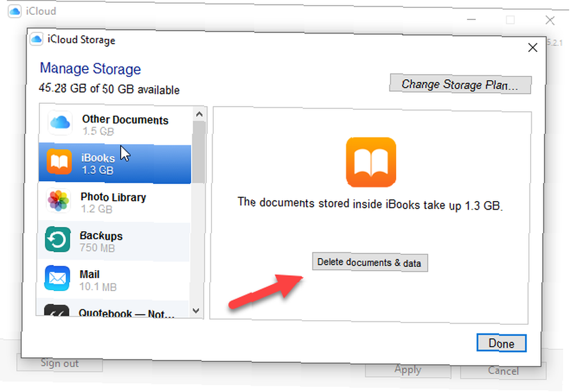
Task: Select Other Documents 1.5 GB entry
Action: tap(116, 125)
